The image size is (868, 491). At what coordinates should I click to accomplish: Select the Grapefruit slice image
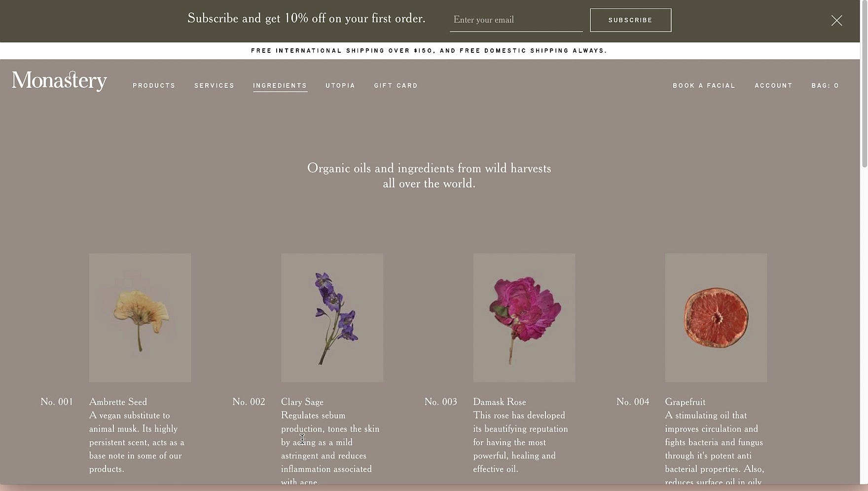(716, 318)
